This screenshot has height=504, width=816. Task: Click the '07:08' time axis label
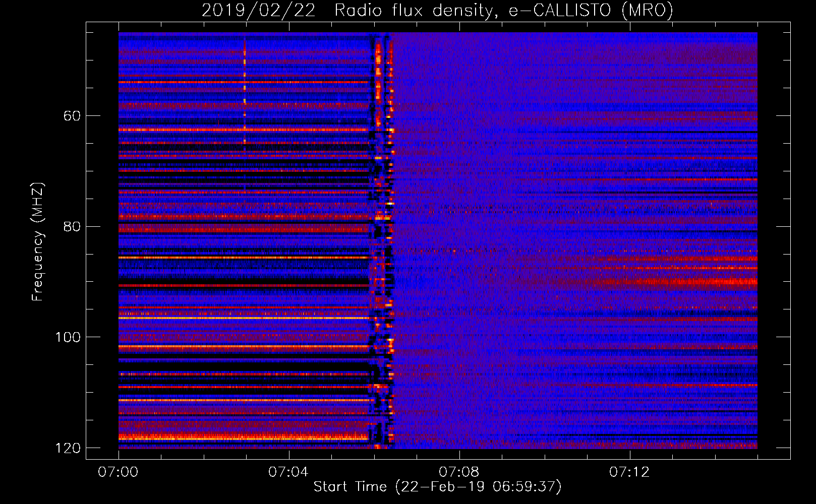coord(459,472)
